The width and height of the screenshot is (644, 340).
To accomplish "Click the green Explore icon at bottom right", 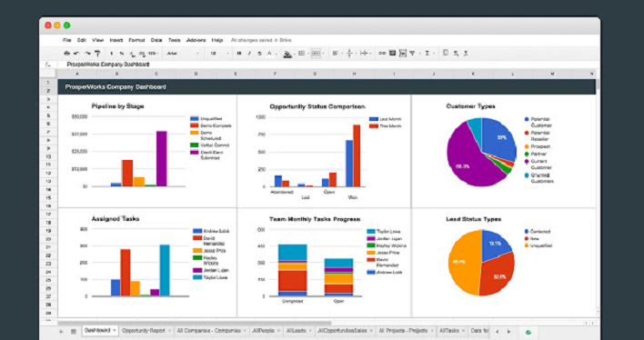I will pyautogui.click(x=528, y=332).
